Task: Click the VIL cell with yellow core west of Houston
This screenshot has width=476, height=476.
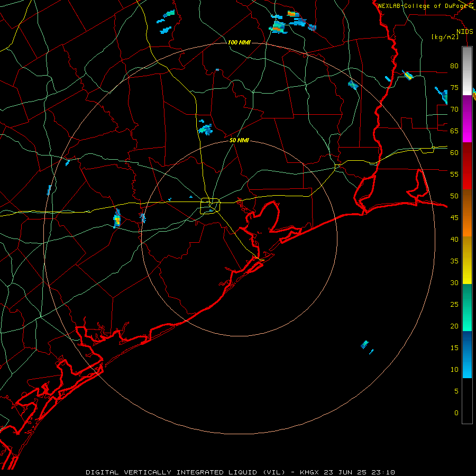Action: click(x=117, y=219)
